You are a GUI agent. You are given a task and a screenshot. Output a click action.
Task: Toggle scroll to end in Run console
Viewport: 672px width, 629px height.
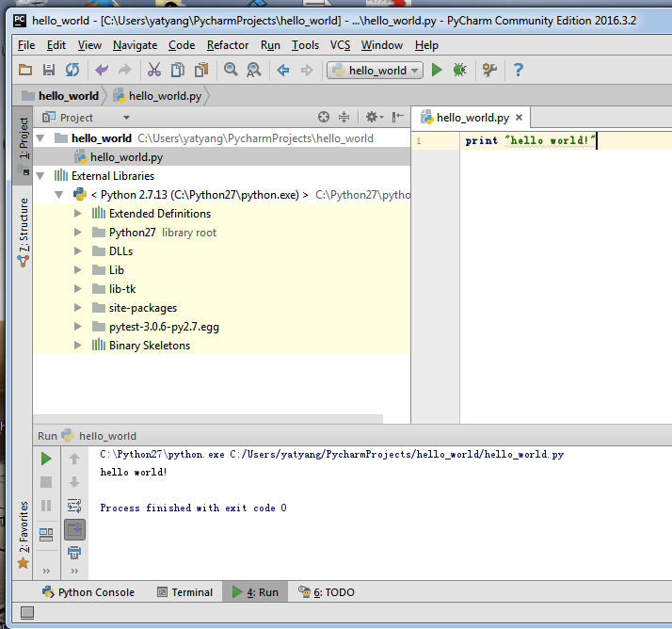point(74,529)
